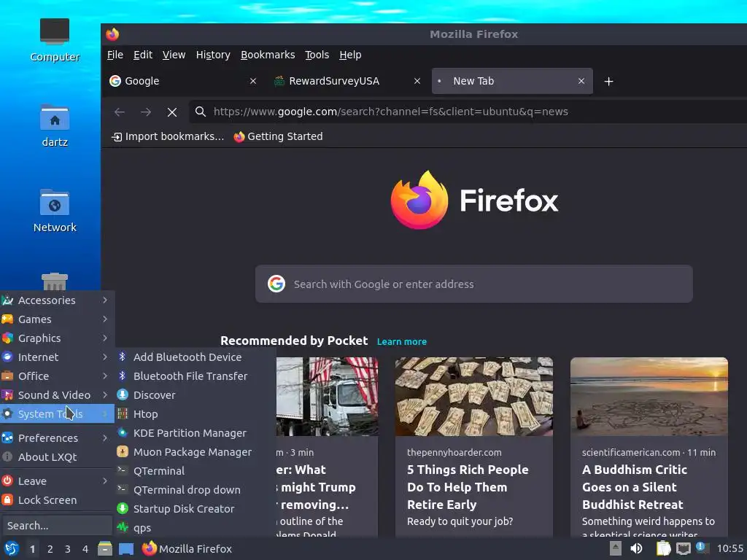Open the clipboard manager tray icon
747x560 pixels.
pos(662,548)
